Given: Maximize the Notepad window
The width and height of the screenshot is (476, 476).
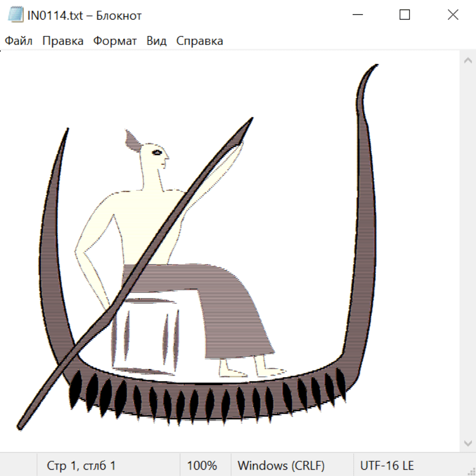Looking at the screenshot, I should [x=405, y=15].
